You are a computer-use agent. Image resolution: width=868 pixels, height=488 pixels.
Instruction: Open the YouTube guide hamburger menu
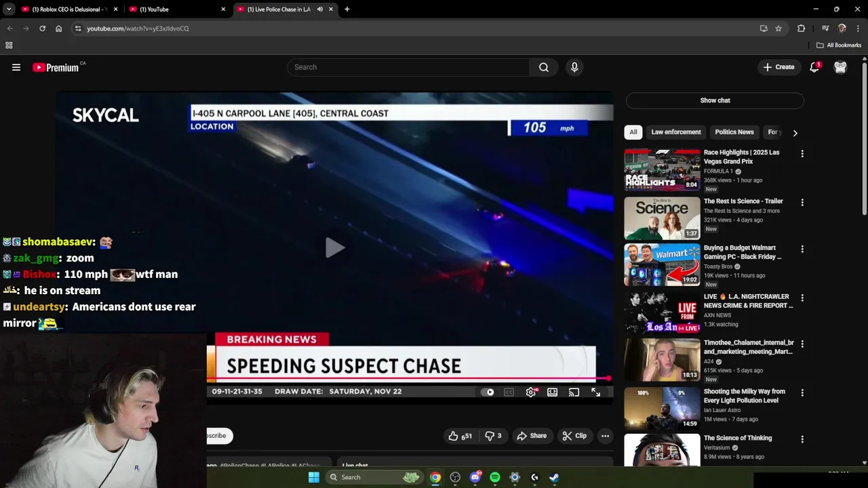[16, 67]
